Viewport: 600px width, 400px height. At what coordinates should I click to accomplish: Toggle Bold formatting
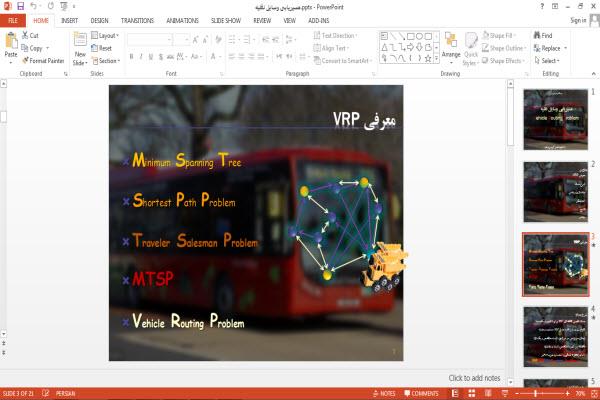click(x=131, y=57)
